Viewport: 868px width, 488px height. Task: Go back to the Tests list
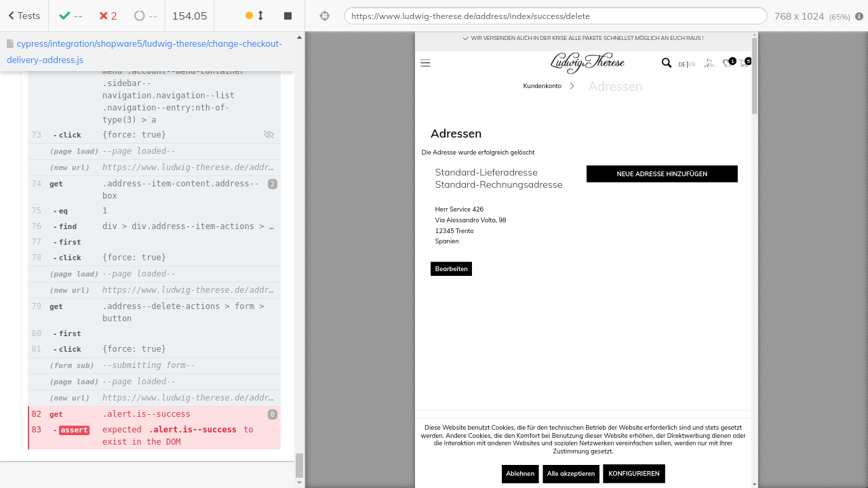[24, 16]
